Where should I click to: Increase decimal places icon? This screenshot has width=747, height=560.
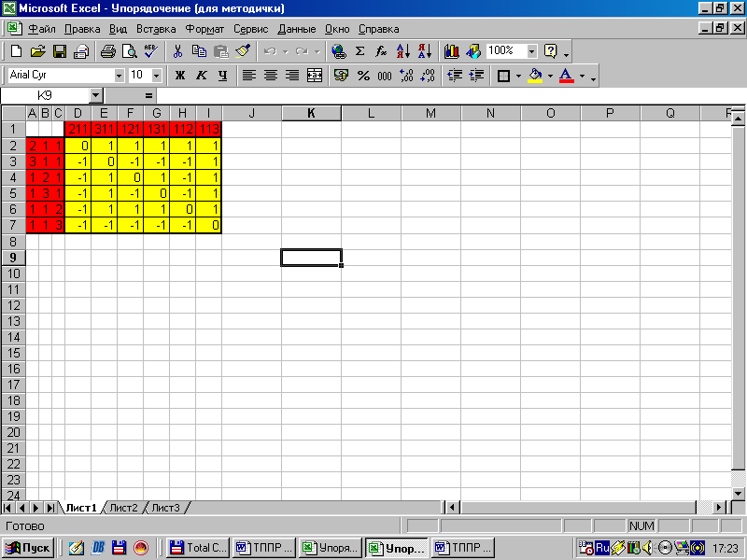tap(406, 76)
